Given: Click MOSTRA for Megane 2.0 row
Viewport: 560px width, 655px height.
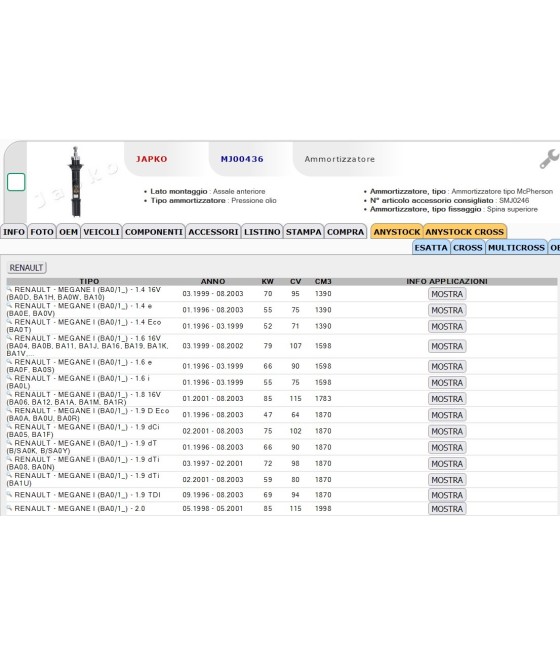Looking at the screenshot, I should 447,509.
